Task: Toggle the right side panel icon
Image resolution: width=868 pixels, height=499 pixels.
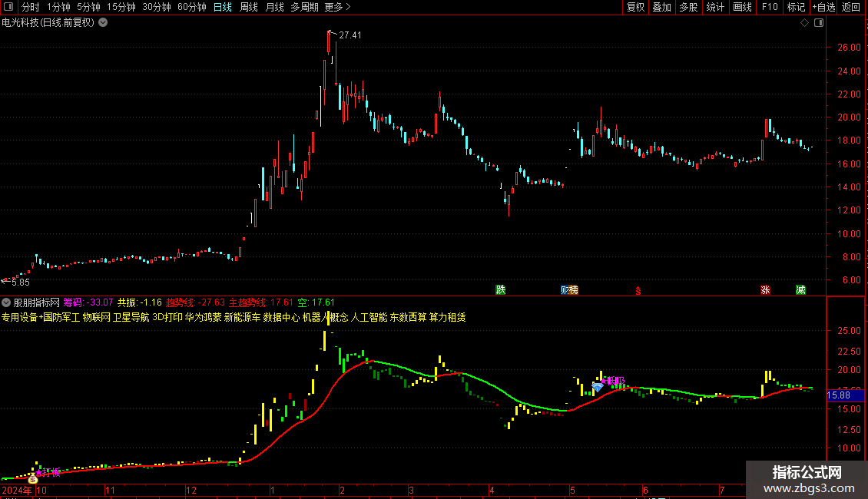Action: (819, 23)
